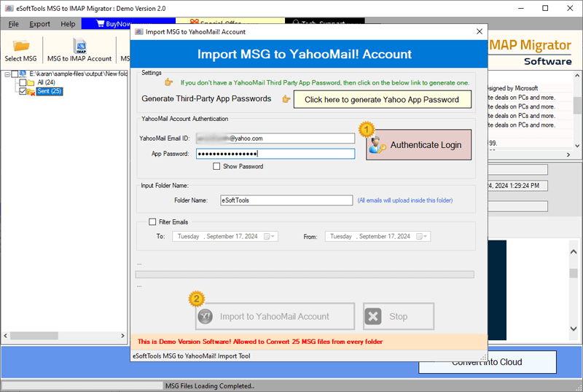Screen dimensions: 583x392
Task: Click the Special Offer toolbar button
Action: coord(230,21)
